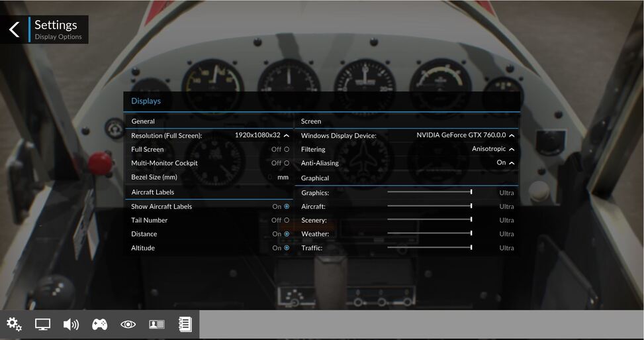This screenshot has height=340, width=644.
Task: Click the Graphics quality slider
Action: point(430,192)
